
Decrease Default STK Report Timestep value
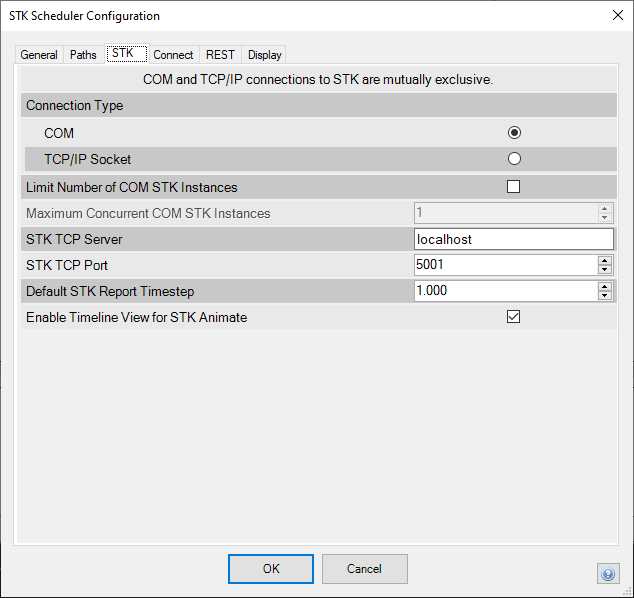pyautogui.click(x=604, y=295)
